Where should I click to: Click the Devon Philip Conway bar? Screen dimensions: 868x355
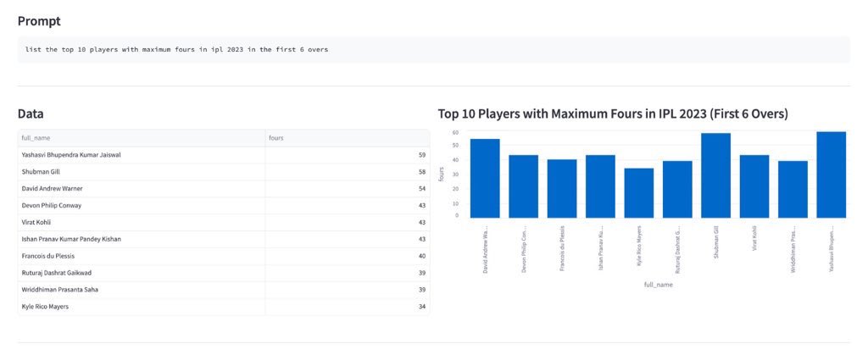(x=524, y=186)
